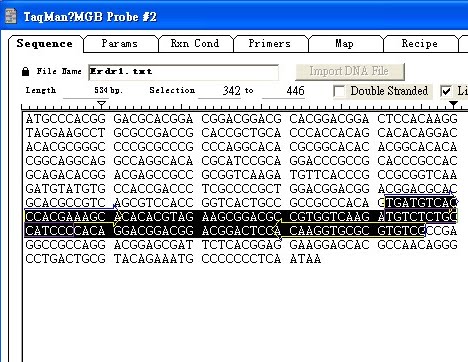
Task: Click sequence block TAGGAAGCCT
Action: 65,133
